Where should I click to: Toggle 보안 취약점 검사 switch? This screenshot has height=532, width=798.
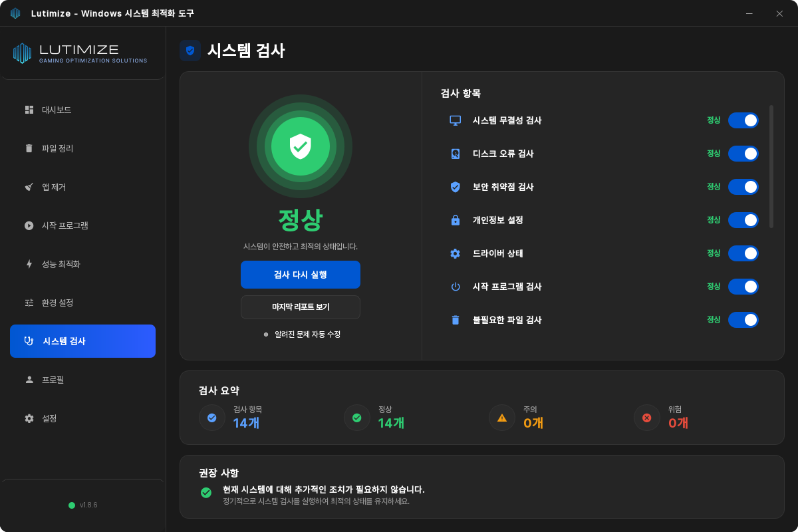point(743,187)
